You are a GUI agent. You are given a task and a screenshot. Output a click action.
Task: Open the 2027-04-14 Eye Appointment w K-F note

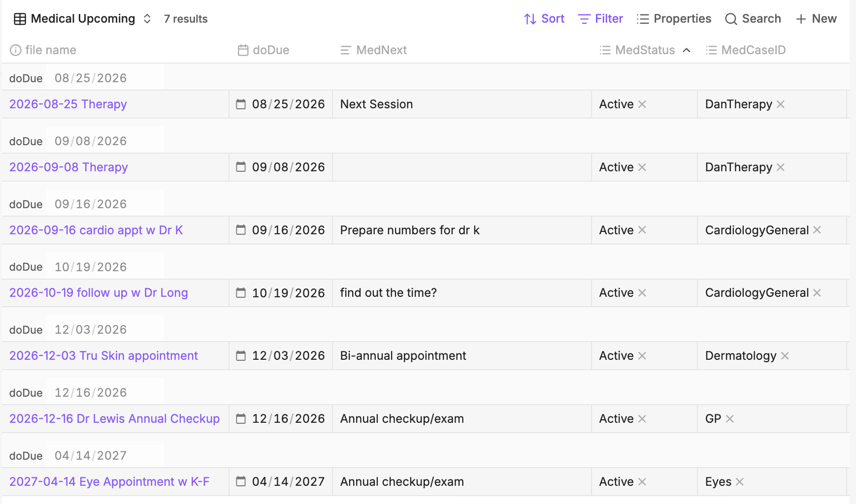pos(109,482)
